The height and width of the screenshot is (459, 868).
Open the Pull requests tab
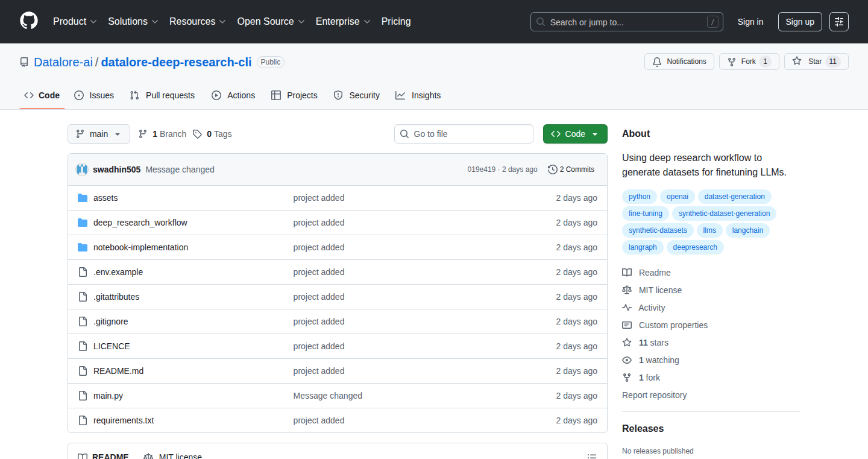[x=163, y=95]
